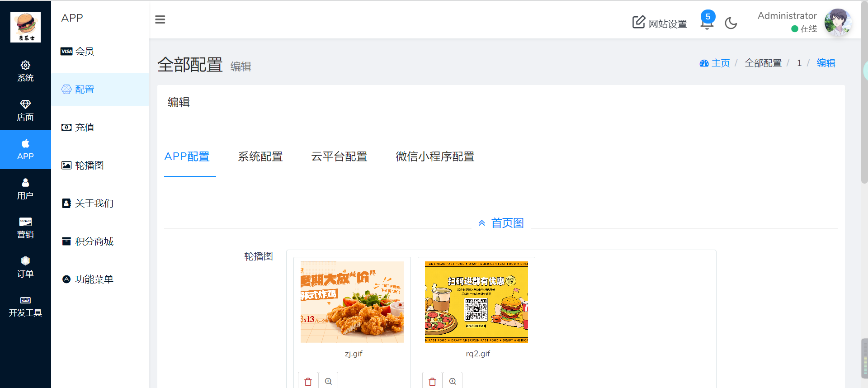Click the Administrator username text
This screenshot has height=388, width=868.
tap(787, 16)
